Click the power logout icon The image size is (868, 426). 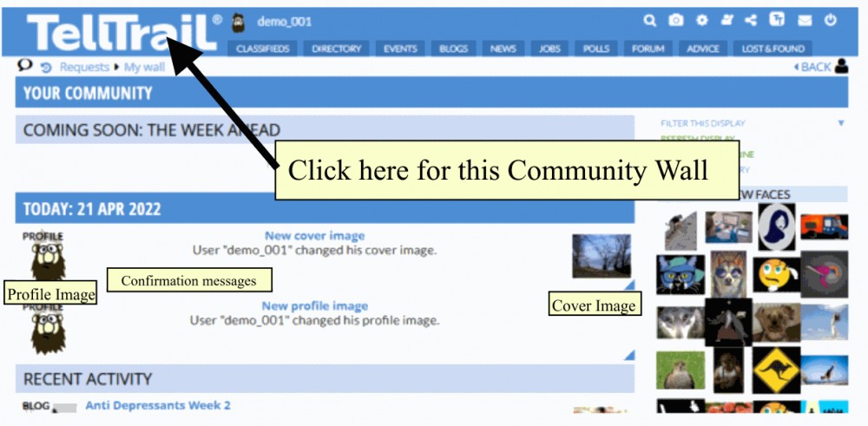coord(831,21)
